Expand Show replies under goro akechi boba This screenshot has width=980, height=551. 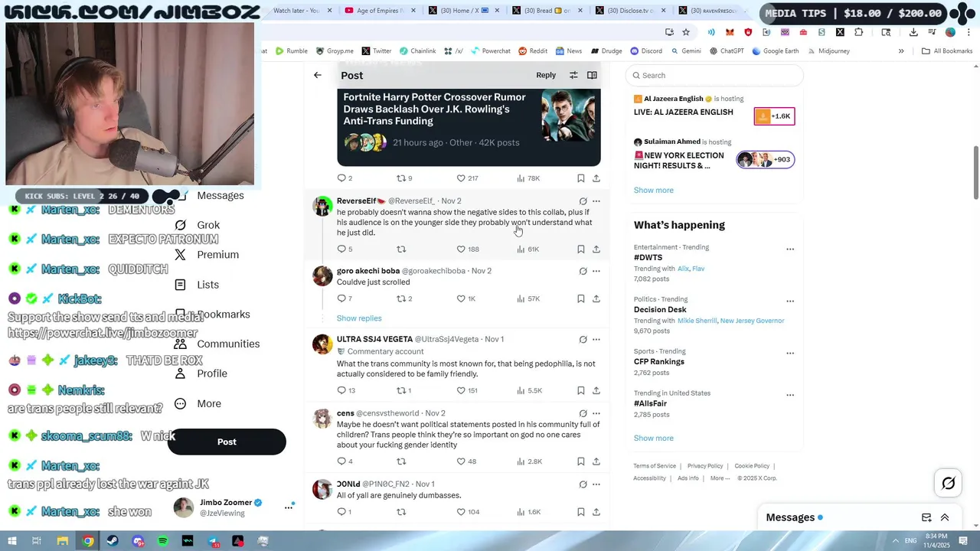(359, 318)
